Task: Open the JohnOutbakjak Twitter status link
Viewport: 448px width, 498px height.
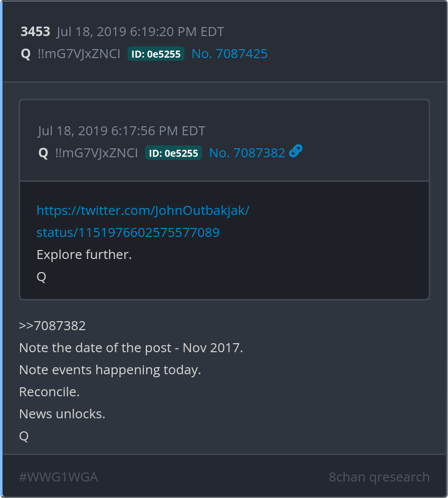Action: [143, 221]
